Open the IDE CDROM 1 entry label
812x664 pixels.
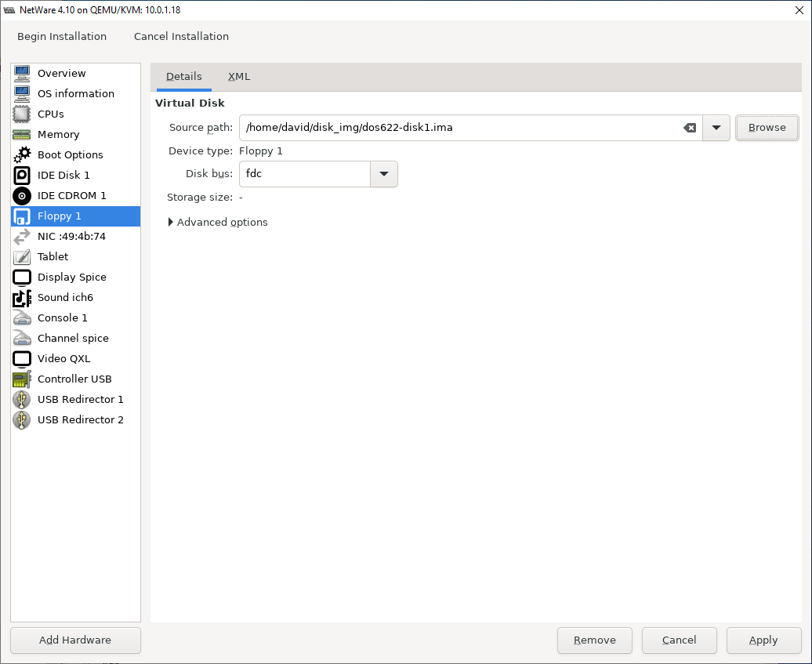point(71,196)
